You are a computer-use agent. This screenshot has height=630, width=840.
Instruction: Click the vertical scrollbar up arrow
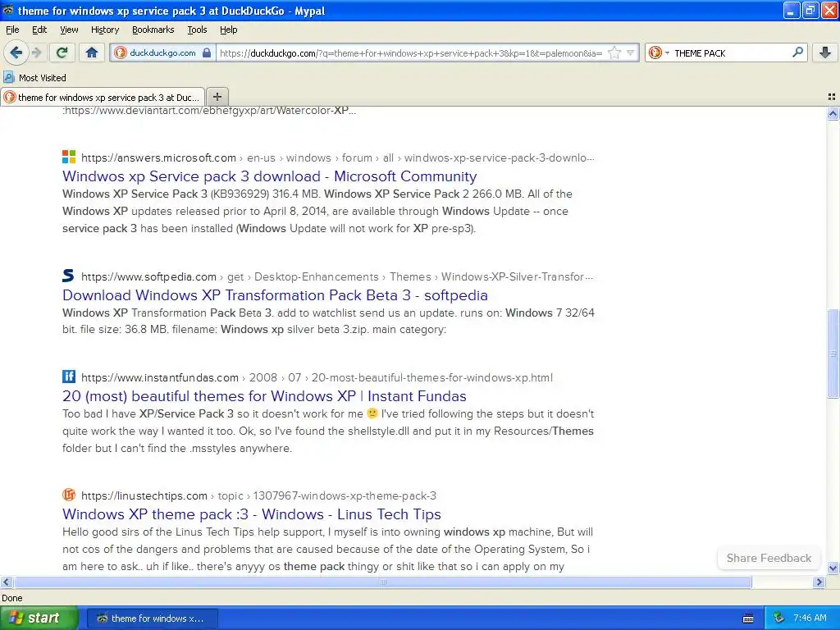tap(833, 113)
